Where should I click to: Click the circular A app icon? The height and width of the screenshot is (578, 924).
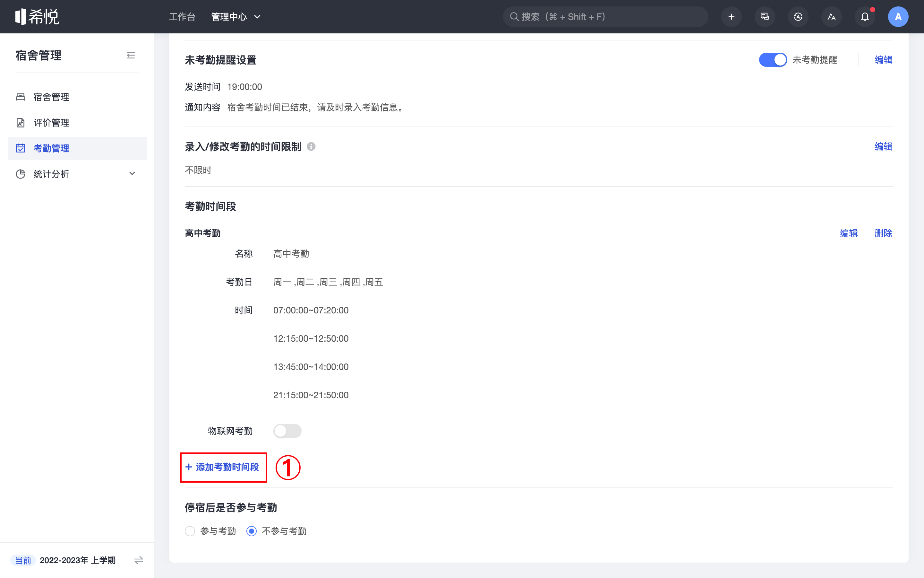798,17
